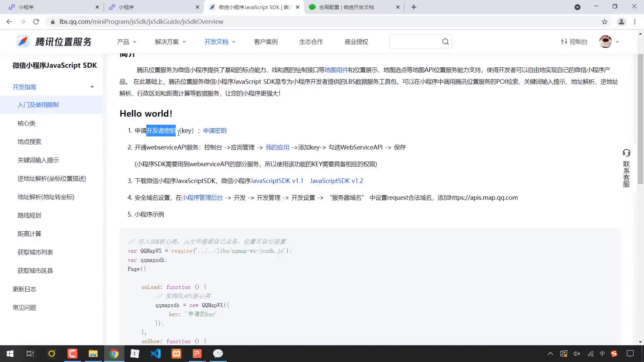The width and height of the screenshot is (644, 362).
Task: Click the customer service headset icon
Action: 626,153
